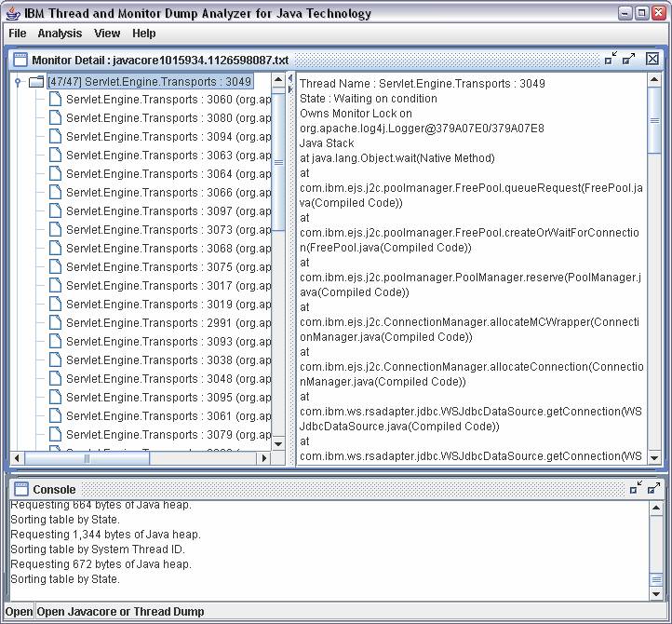Click the thread detail pane's scroll-down arrow
Screen dimensions: 672x624
click(653, 458)
